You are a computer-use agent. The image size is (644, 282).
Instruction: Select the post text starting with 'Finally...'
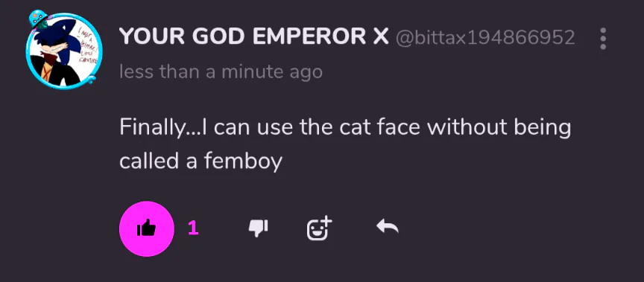[345, 144]
